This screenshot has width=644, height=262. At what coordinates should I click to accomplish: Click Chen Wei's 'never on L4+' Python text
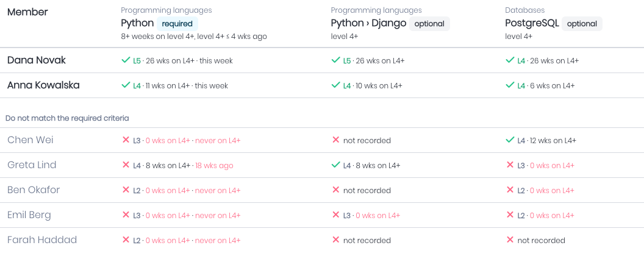(x=218, y=141)
